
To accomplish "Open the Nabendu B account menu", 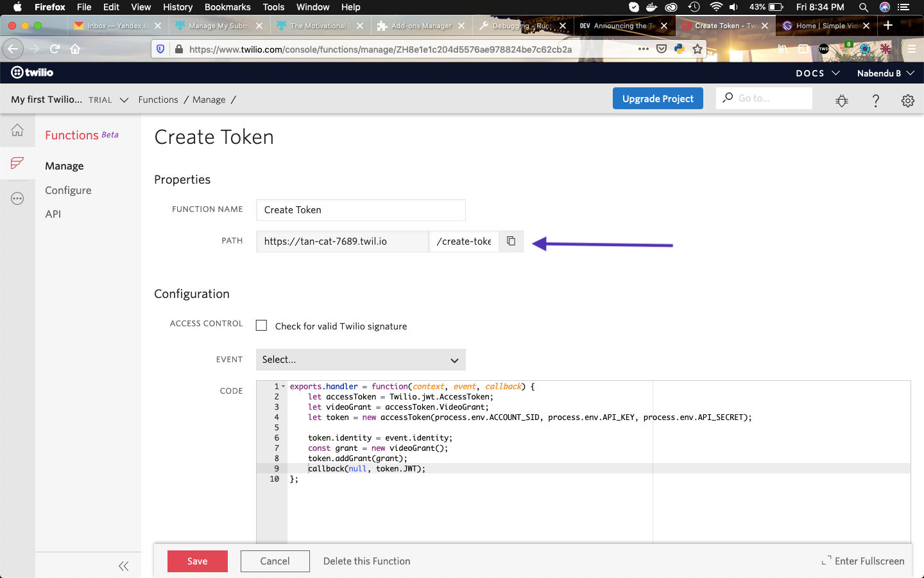I will pos(886,73).
